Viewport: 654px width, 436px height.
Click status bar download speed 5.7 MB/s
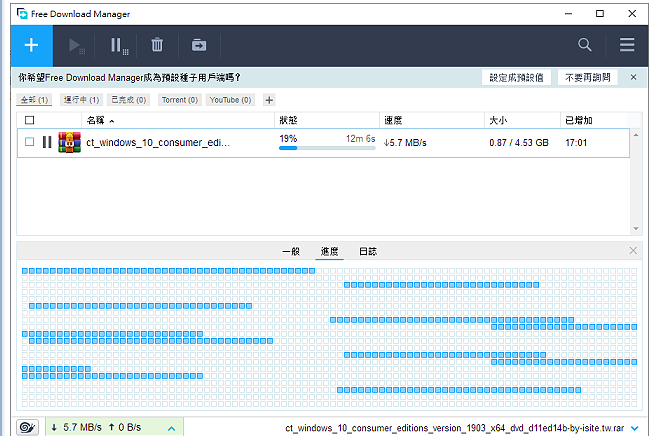click(x=76, y=427)
